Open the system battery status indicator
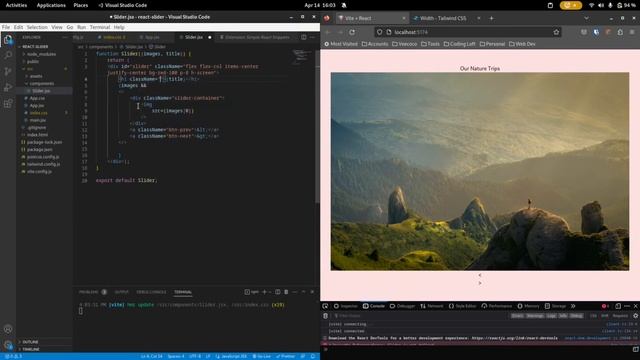Image resolution: width=640 pixels, height=360 pixels. (626, 5)
